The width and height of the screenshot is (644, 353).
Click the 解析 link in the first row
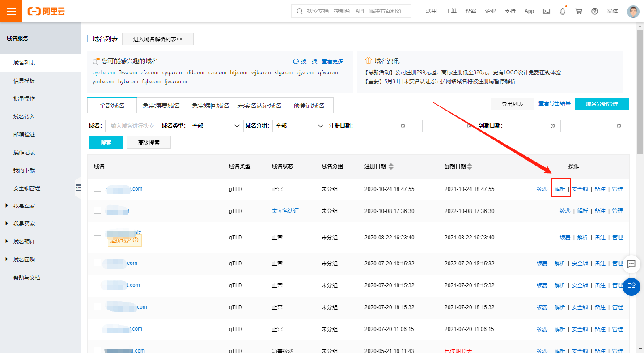560,189
